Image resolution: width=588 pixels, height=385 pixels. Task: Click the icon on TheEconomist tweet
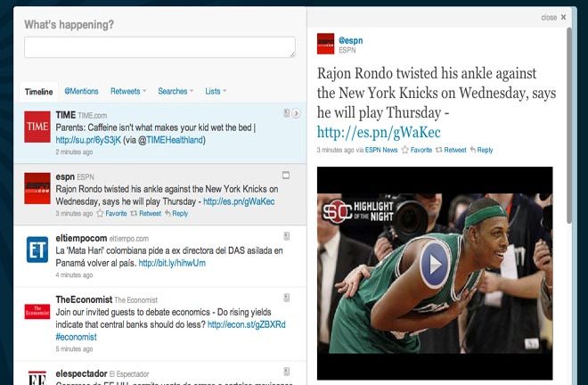coord(287,298)
